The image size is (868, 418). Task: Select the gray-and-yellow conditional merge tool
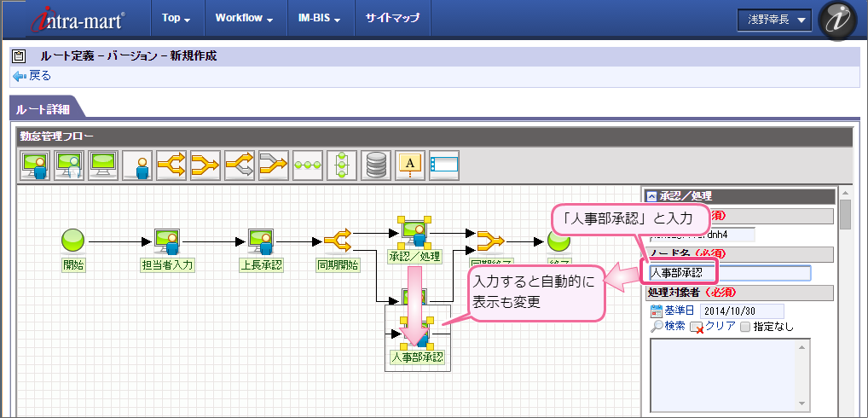tap(274, 165)
